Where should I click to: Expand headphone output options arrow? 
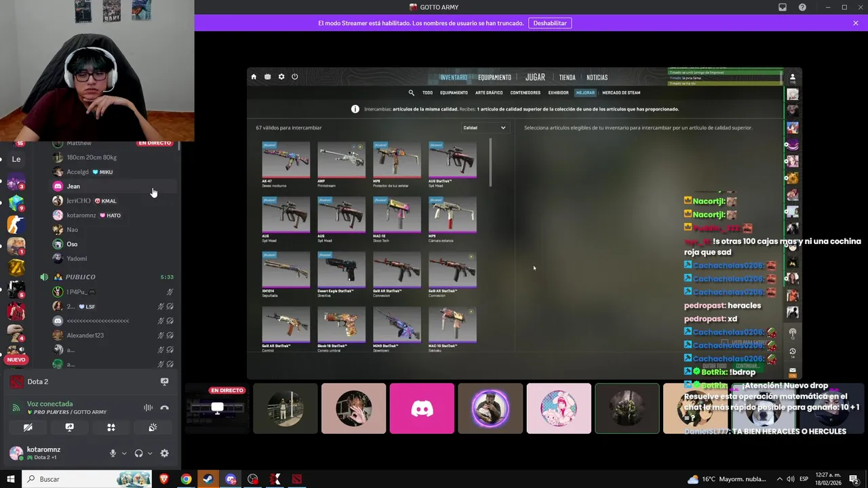pyautogui.click(x=150, y=453)
